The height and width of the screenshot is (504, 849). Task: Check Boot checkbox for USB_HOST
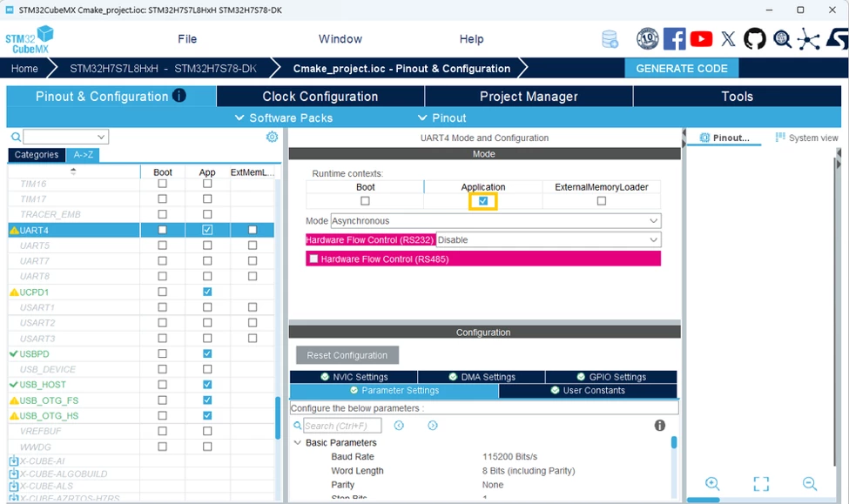pos(163,385)
